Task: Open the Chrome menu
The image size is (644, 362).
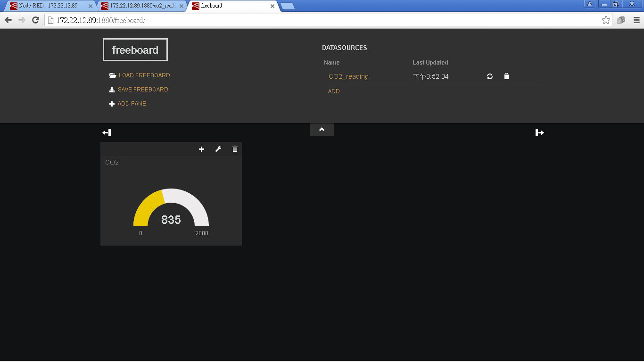Action: pyautogui.click(x=636, y=20)
